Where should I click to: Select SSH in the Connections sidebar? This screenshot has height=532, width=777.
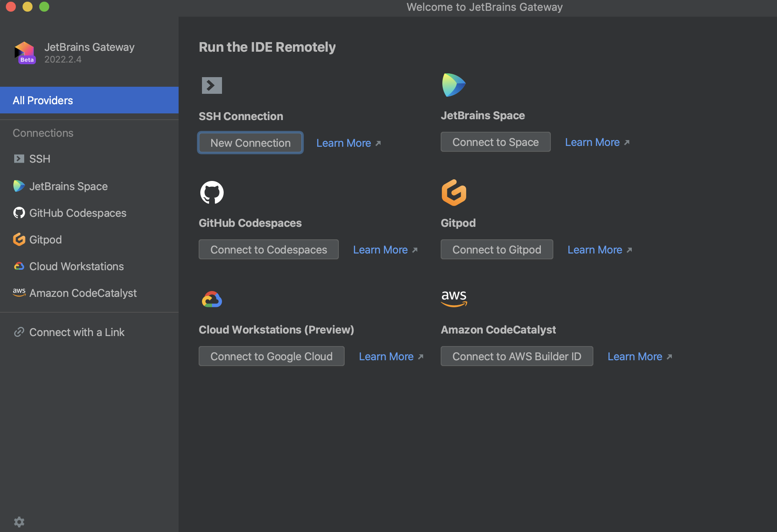click(x=39, y=159)
